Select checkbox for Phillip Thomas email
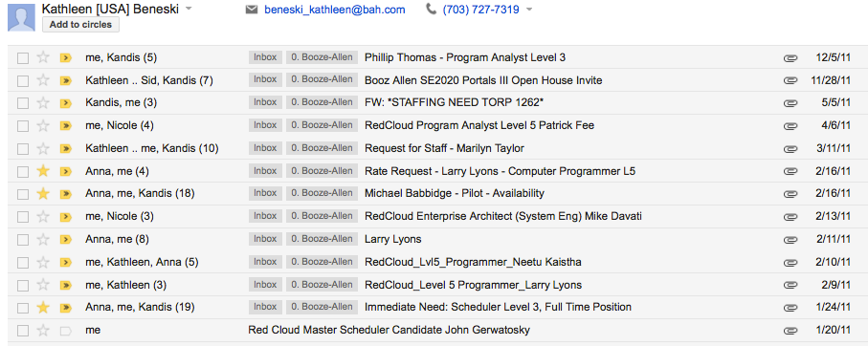 coord(23,58)
